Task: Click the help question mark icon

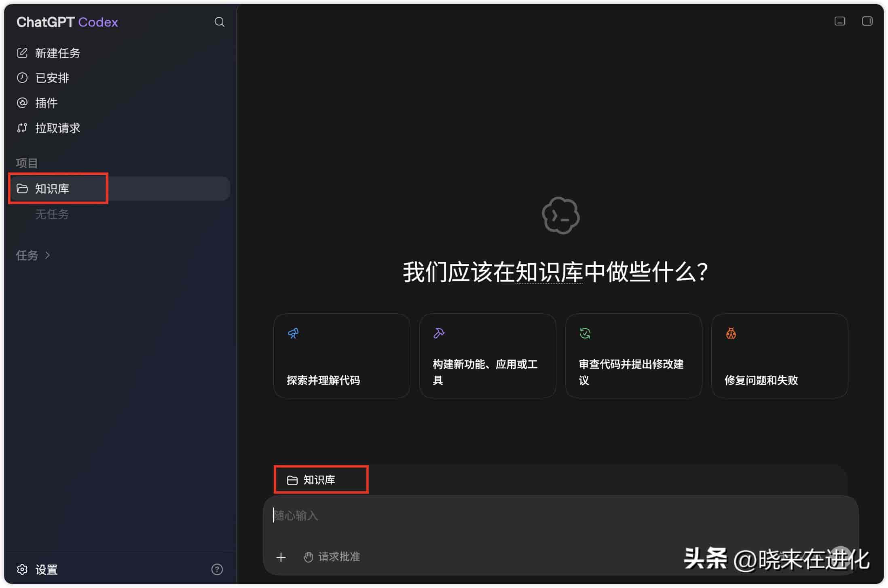Action: (217, 569)
